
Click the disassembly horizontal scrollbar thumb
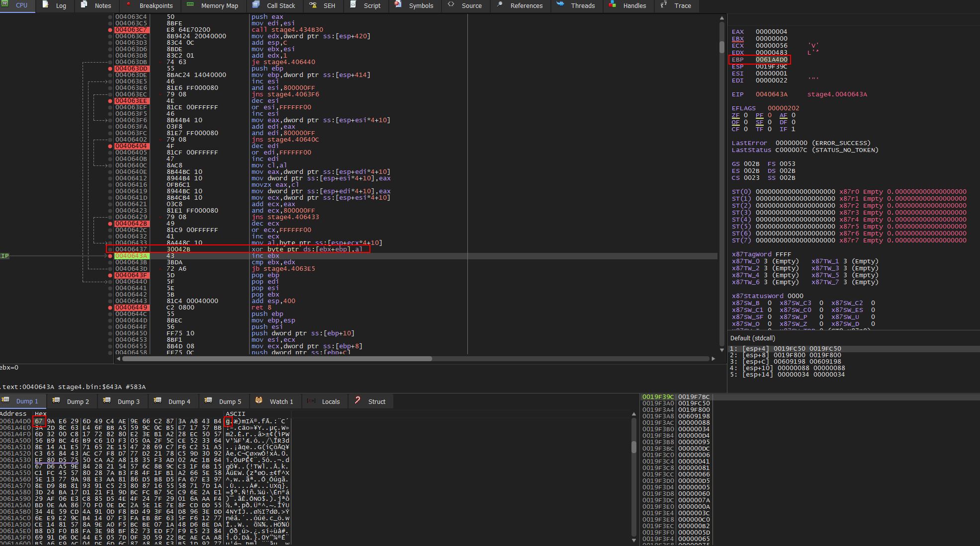[277, 358]
